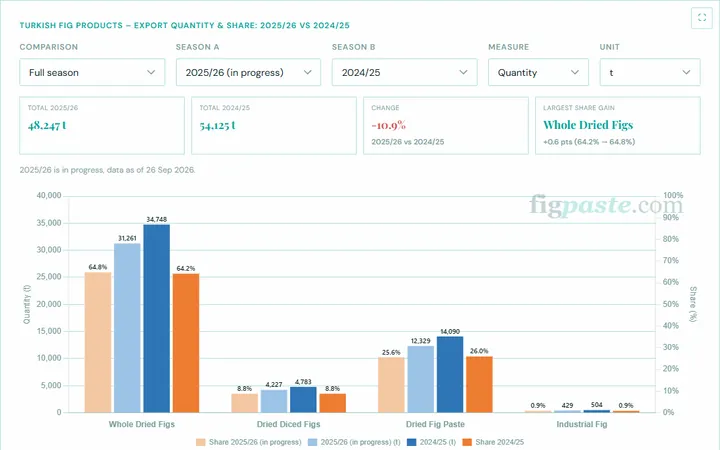
Task: Click the Industrial Fig value label 429
Action: (x=567, y=405)
